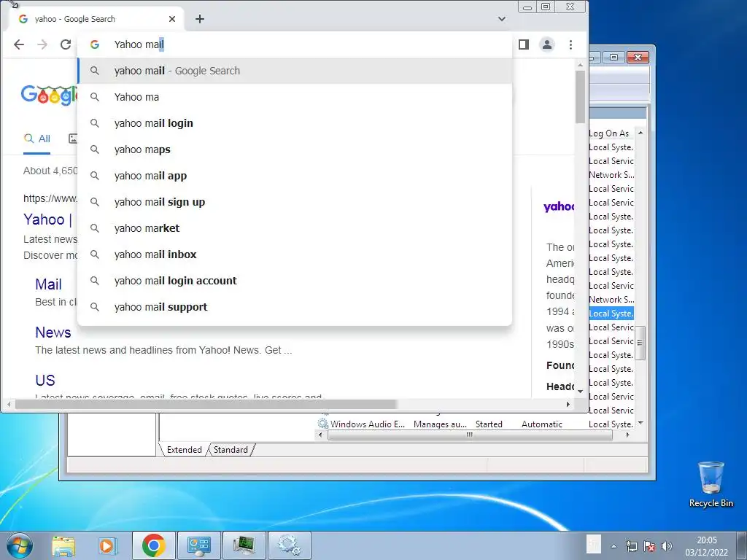Close the yahoo - Google Search tab
This screenshot has width=747, height=560.
coord(172,19)
